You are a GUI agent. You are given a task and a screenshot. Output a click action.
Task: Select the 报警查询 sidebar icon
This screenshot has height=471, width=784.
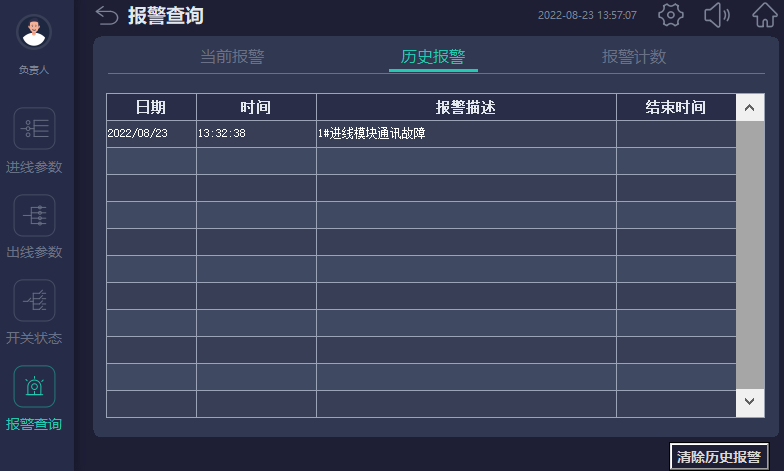pos(34,386)
